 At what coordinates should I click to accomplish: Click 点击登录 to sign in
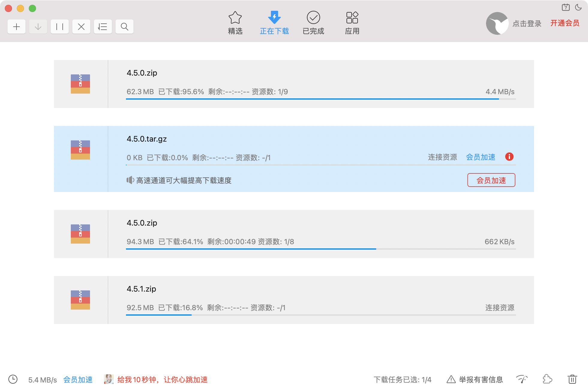click(x=527, y=23)
